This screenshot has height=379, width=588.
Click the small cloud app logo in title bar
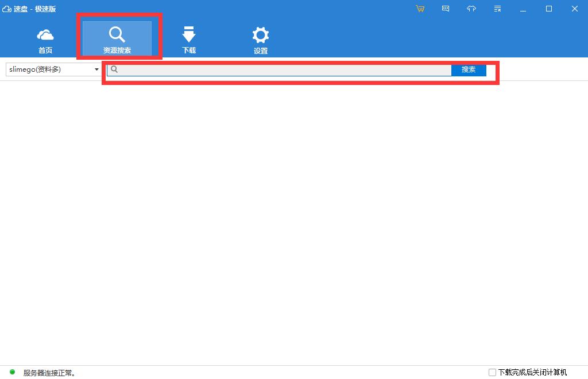point(7,9)
